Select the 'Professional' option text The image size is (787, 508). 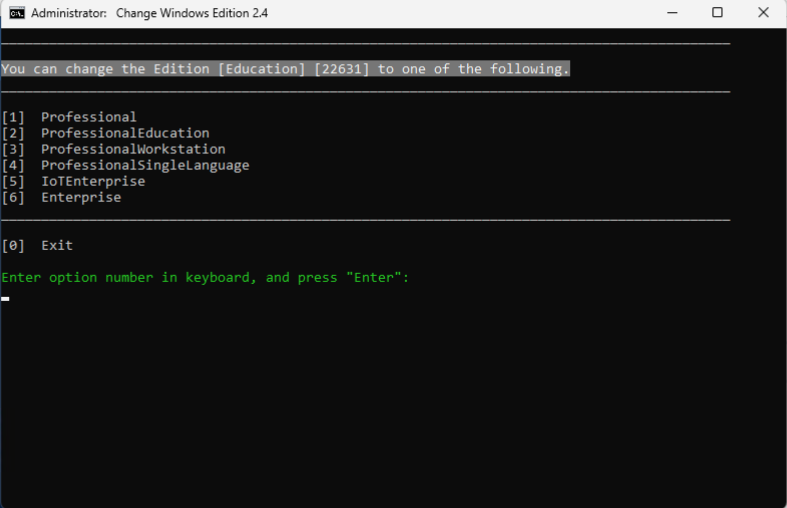(x=88, y=117)
